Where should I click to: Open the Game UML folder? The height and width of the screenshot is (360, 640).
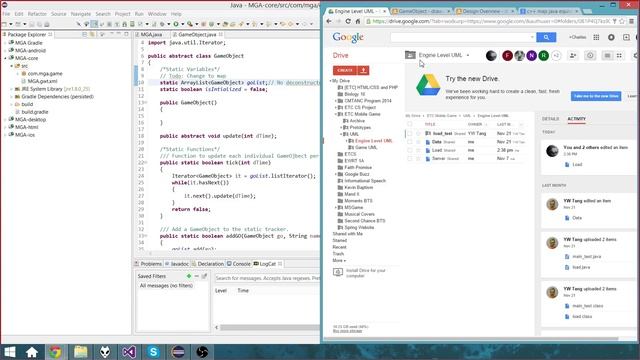coord(366,147)
